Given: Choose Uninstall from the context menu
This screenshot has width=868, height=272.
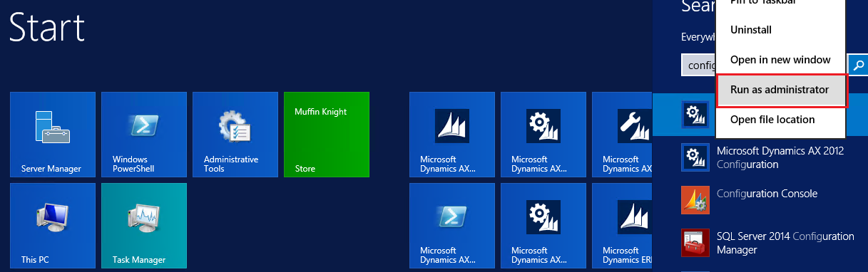Looking at the screenshot, I should click(781, 30).
